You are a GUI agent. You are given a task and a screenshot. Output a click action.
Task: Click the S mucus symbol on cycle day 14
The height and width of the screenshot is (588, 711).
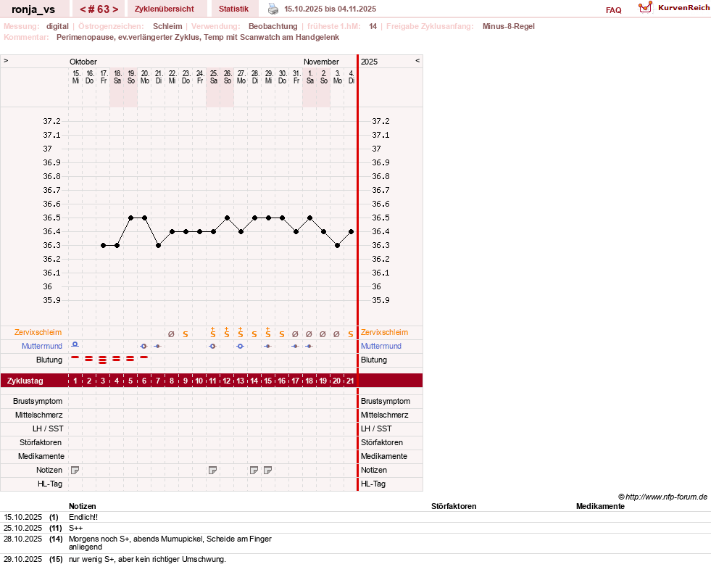pos(254,334)
